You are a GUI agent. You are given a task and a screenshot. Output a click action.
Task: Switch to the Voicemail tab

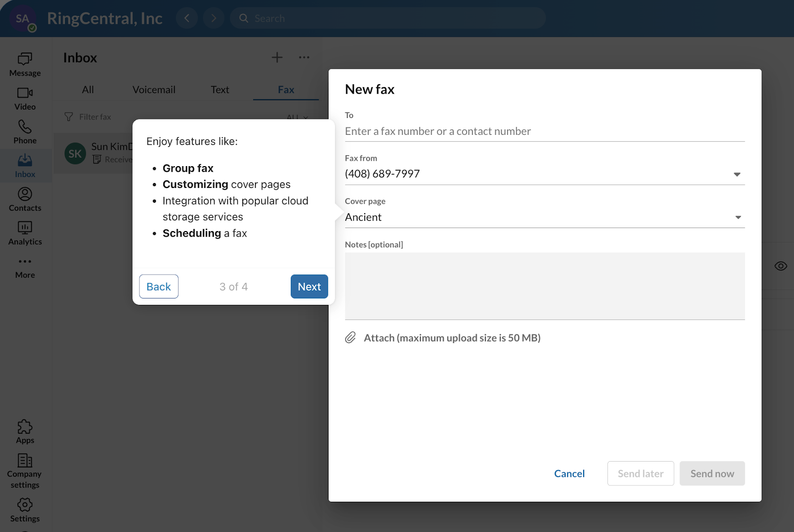point(154,89)
